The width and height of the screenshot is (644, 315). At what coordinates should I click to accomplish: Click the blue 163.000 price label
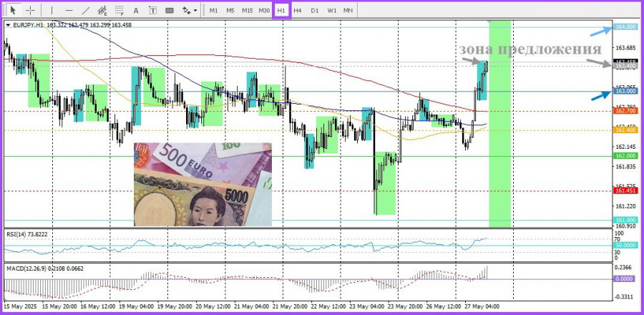coord(626,91)
